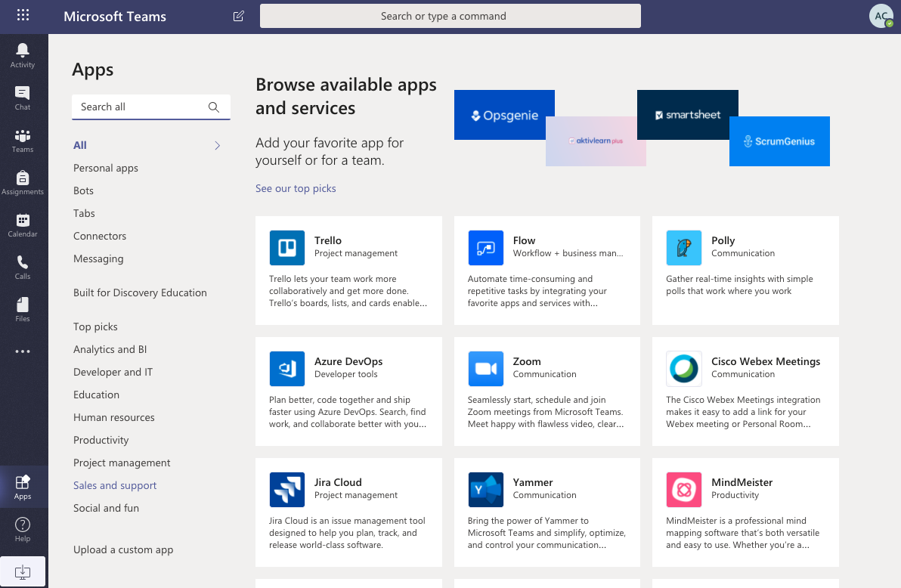Open Assignments in the left rail

click(x=23, y=183)
